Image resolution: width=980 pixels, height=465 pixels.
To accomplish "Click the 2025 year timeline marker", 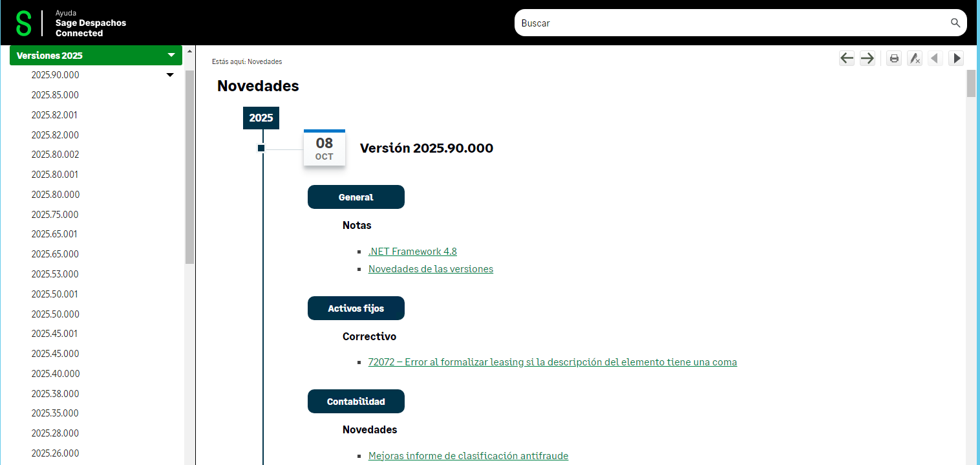I will point(261,118).
